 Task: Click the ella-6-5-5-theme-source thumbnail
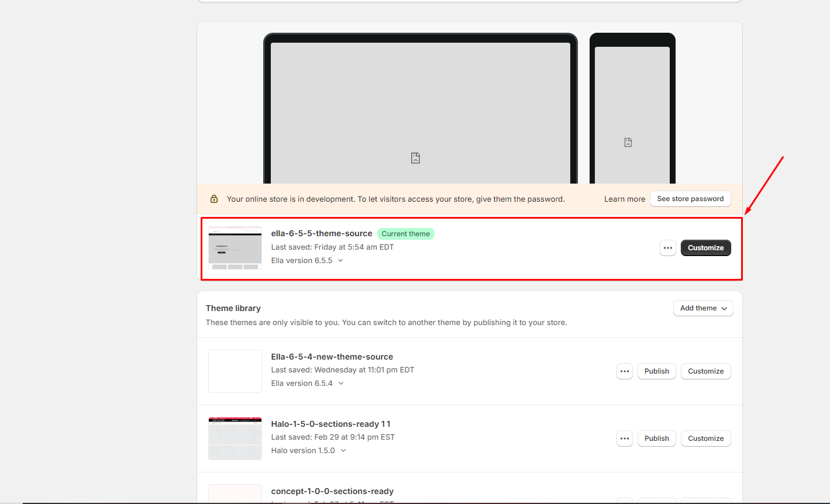pyautogui.click(x=235, y=247)
